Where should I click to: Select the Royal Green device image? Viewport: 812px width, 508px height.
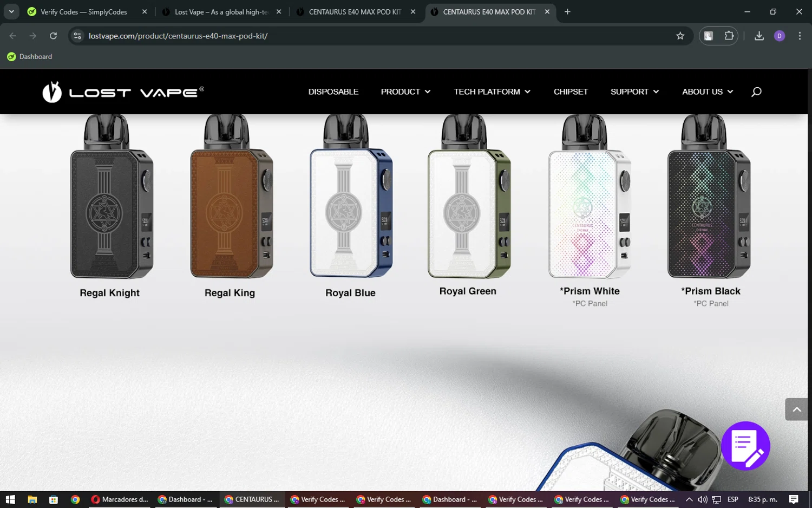click(469, 197)
